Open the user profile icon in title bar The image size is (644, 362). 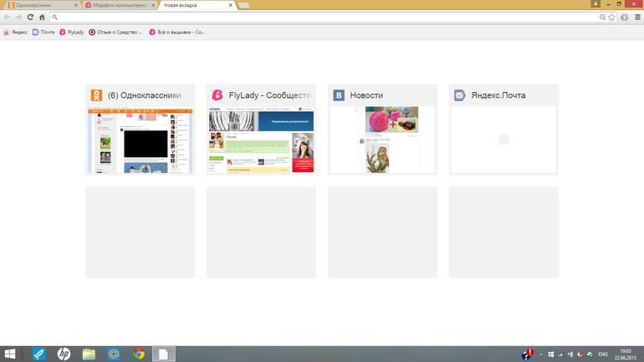tap(595, 3)
